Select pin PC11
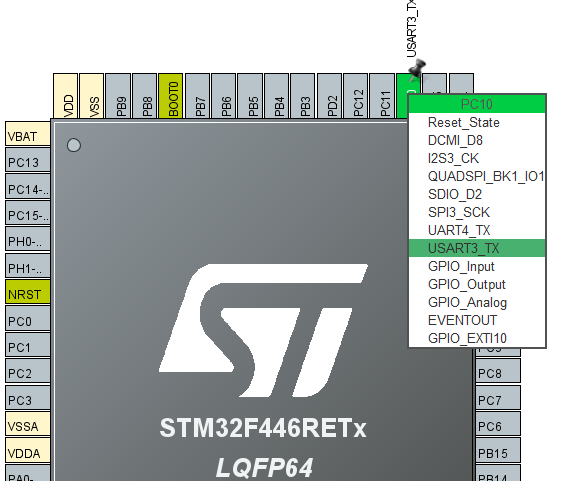The image size is (574, 481). (x=382, y=96)
